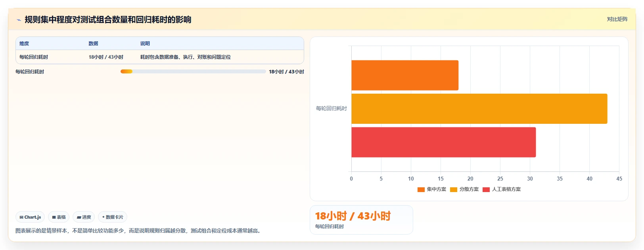Click the x-axis tick label 20
This screenshot has height=250, width=644.
[x=470, y=179]
